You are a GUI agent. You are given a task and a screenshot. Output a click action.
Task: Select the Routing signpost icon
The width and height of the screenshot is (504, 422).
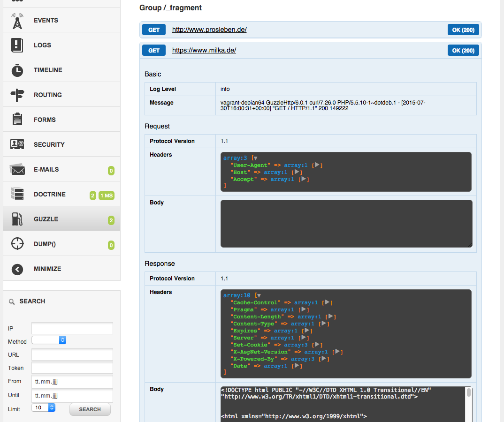tap(17, 95)
